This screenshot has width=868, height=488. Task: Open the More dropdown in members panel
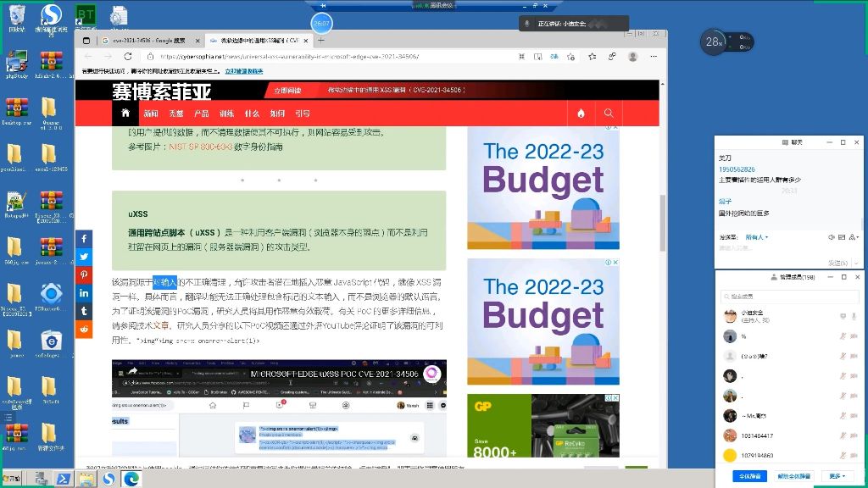[x=837, y=476]
